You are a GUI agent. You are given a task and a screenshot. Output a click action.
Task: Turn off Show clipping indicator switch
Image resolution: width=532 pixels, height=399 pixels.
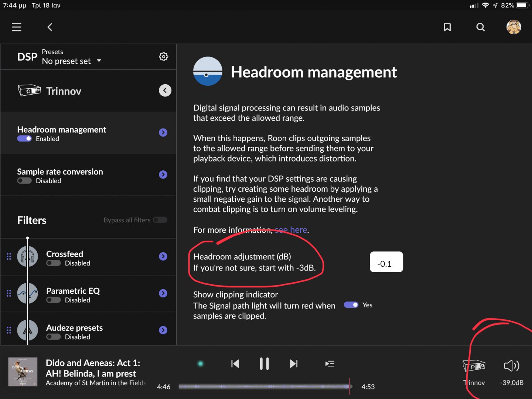pyautogui.click(x=351, y=305)
